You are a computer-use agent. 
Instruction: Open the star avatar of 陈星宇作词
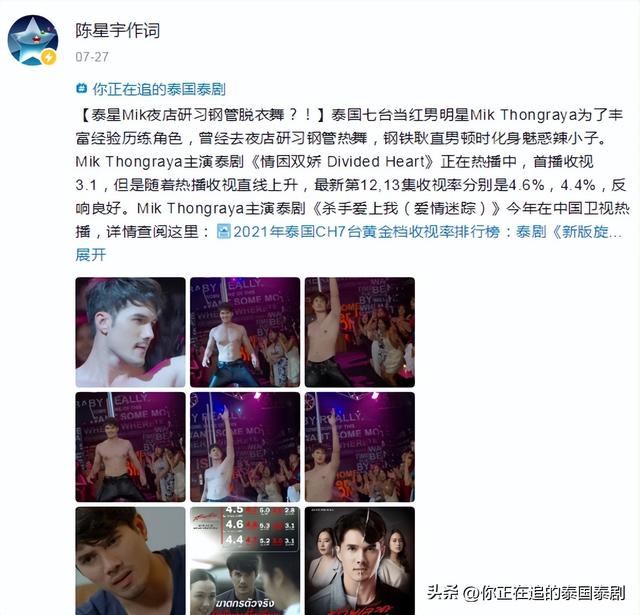pyautogui.click(x=33, y=40)
